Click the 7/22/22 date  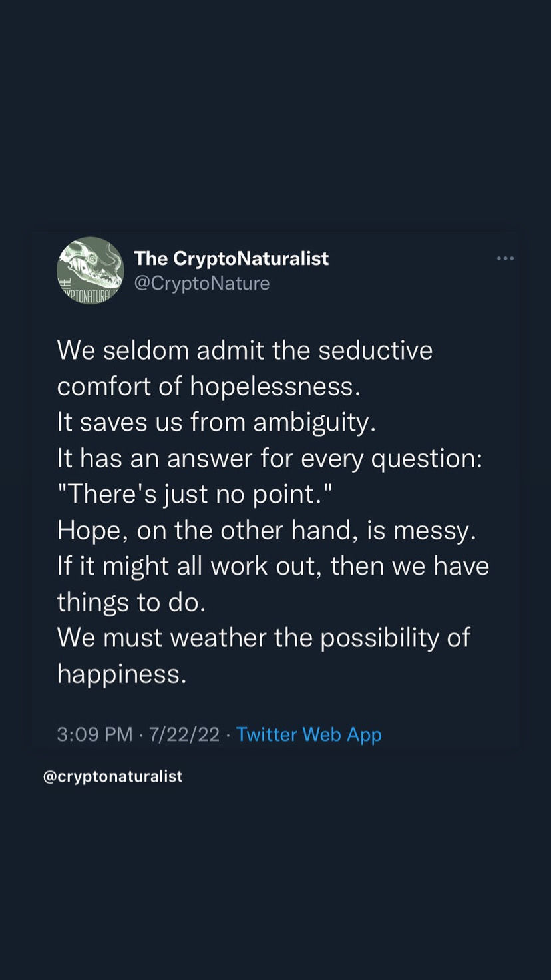(x=184, y=734)
